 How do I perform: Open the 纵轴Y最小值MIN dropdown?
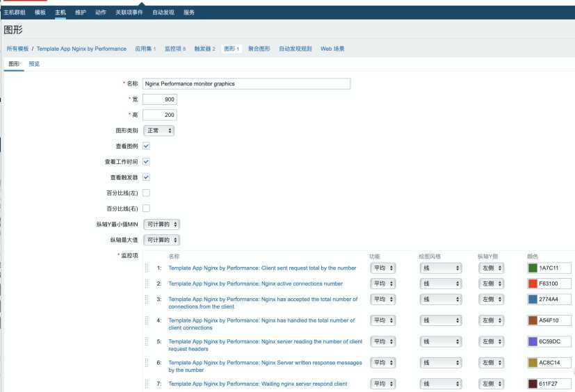[161, 224]
